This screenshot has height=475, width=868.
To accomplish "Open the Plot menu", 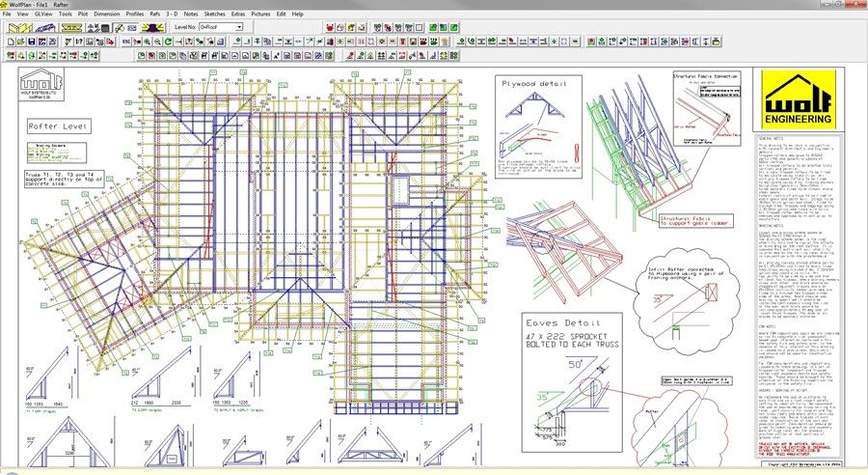I will 83,14.
